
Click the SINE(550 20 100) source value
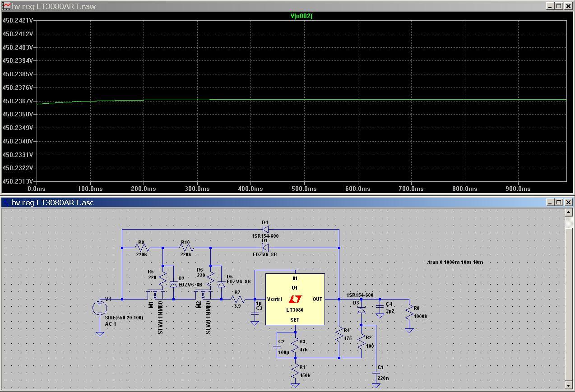point(124,318)
